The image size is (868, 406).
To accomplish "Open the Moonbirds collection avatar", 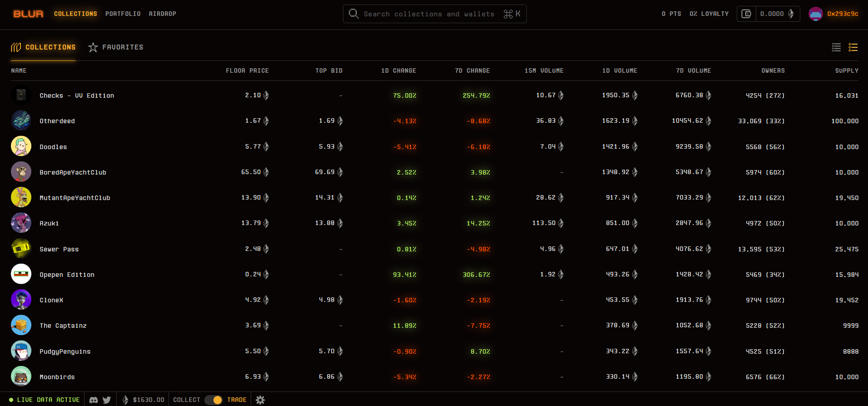I will coord(21,376).
